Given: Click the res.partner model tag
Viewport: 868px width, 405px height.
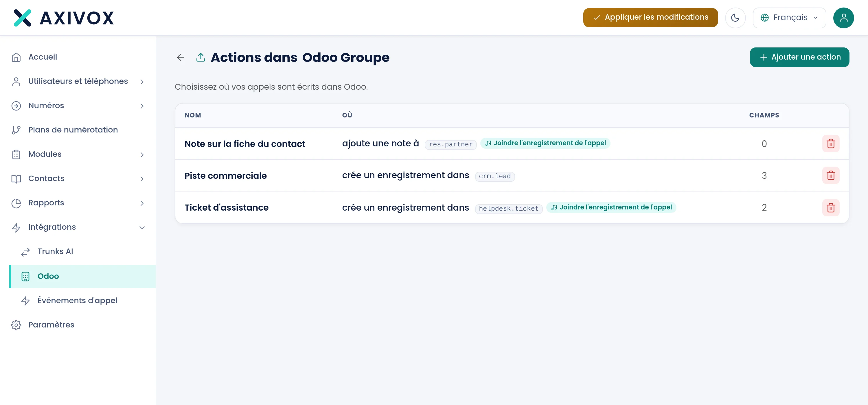Looking at the screenshot, I should 450,144.
